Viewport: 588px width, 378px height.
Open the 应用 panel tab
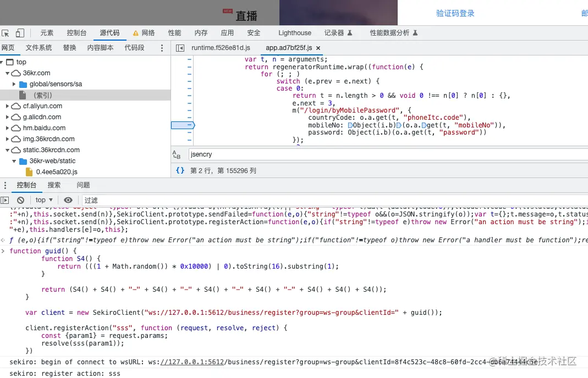227,33
